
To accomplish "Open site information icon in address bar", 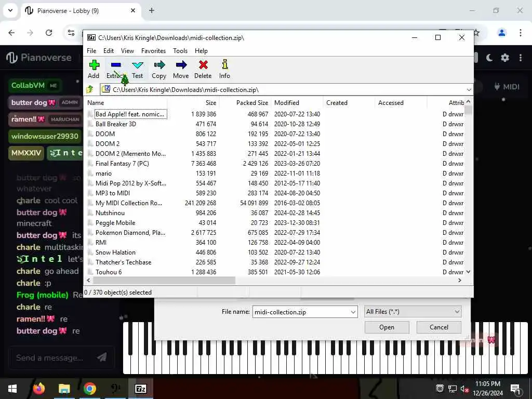I will pyautogui.click(x=71, y=33).
